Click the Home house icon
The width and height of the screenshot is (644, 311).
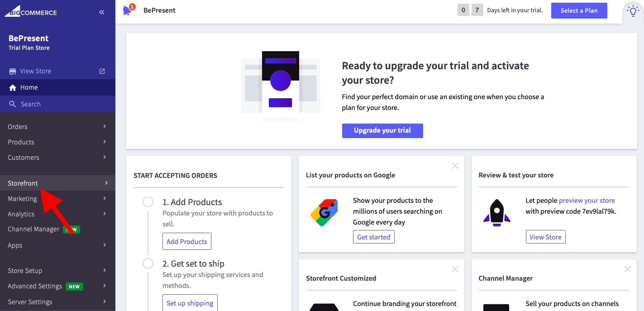[x=13, y=88]
